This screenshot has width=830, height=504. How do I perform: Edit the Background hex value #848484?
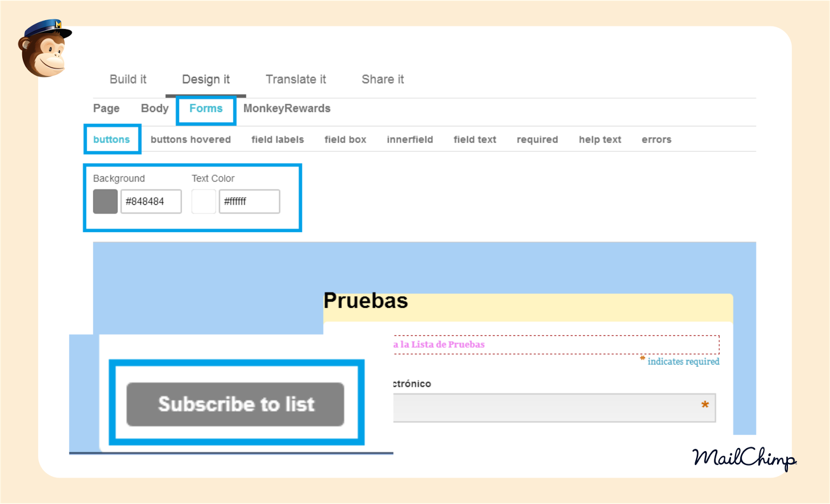(x=151, y=201)
